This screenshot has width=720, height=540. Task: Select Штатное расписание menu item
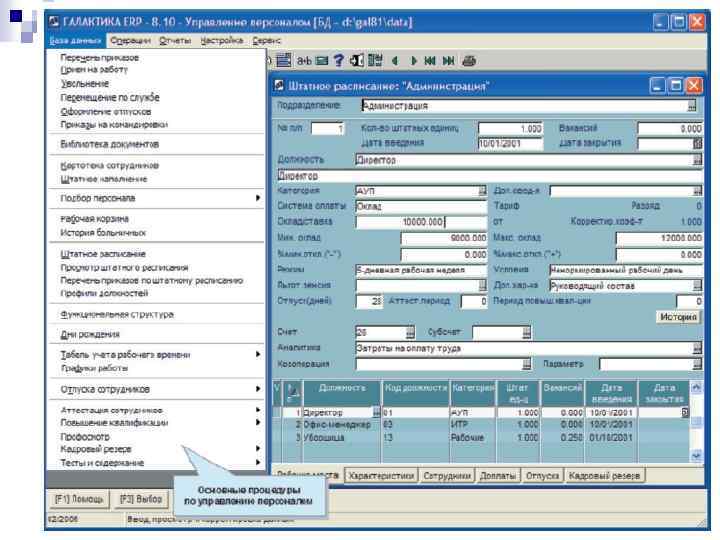[x=103, y=253]
